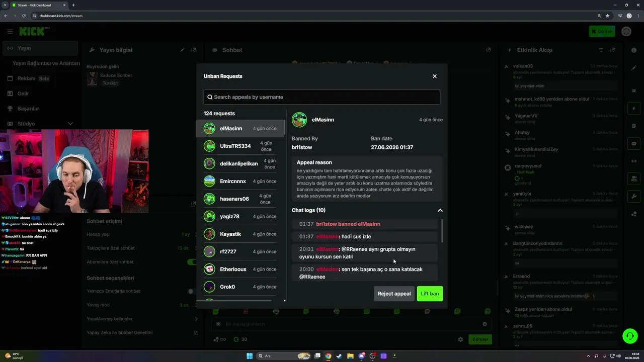Toggle the chat bubble icon in right toolbar
Screen dimensions: 644x362
633,143
